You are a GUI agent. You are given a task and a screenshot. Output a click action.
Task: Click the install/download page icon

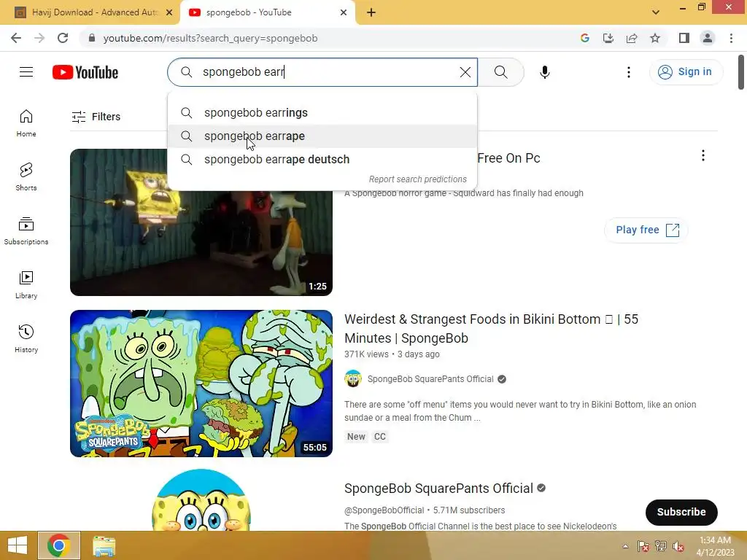point(608,38)
